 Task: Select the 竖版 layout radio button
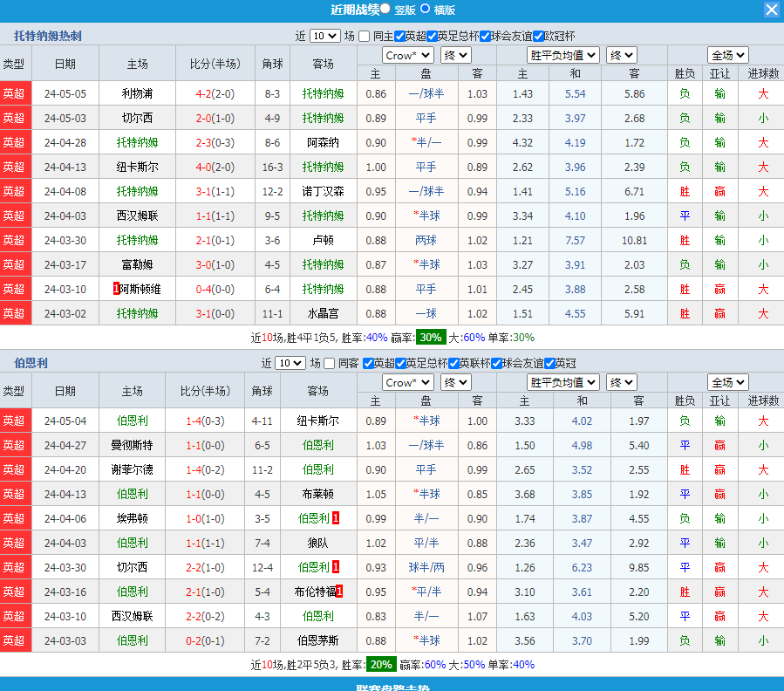click(385, 9)
